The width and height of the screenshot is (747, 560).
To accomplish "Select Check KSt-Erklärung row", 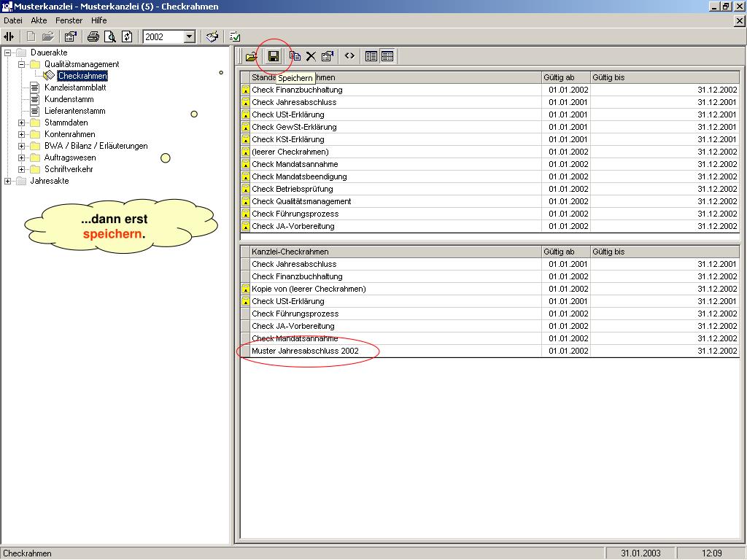I will (x=489, y=139).
